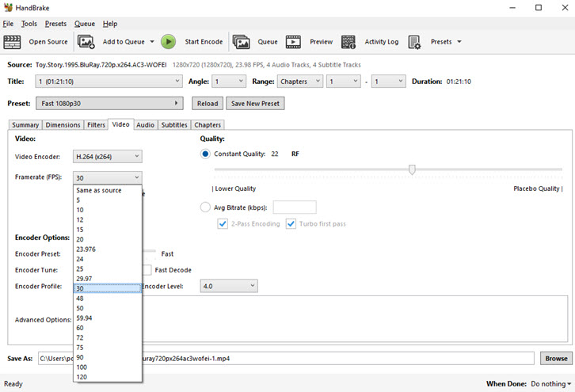The height and width of the screenshot is (392, 575).
Task: Open the Title dropdown list
Action: pyautogui.click(x=109, y=82)
